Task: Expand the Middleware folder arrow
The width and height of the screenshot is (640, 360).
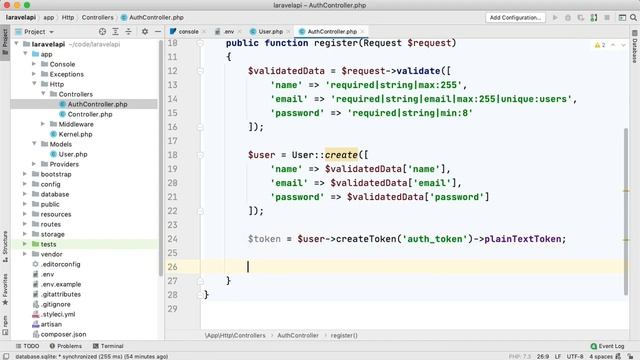Action: [43, 124]
